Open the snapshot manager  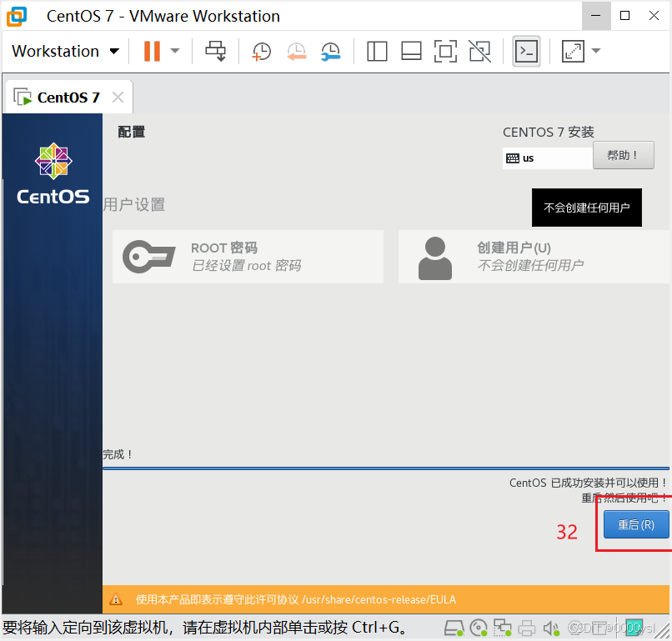330,51
